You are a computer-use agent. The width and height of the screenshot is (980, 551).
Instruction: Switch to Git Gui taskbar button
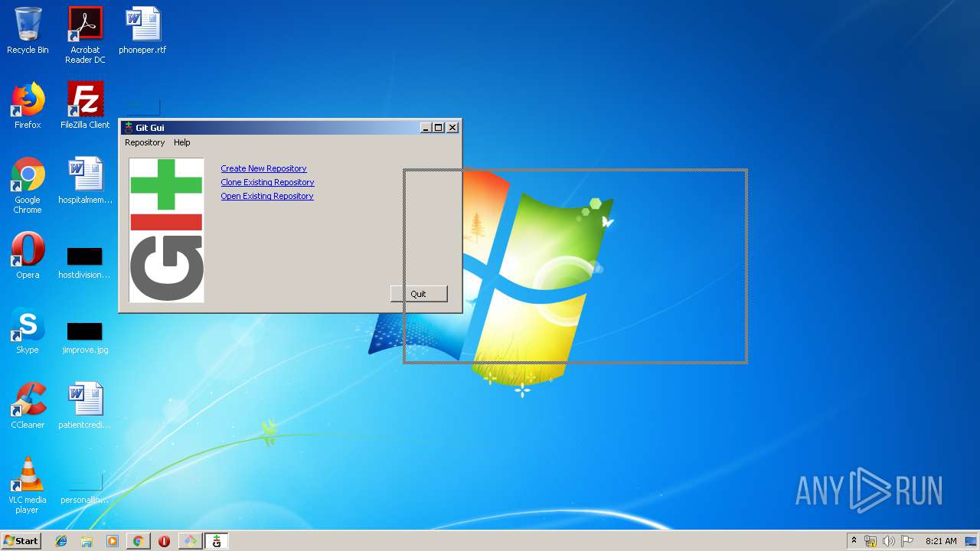pos(217,541)
